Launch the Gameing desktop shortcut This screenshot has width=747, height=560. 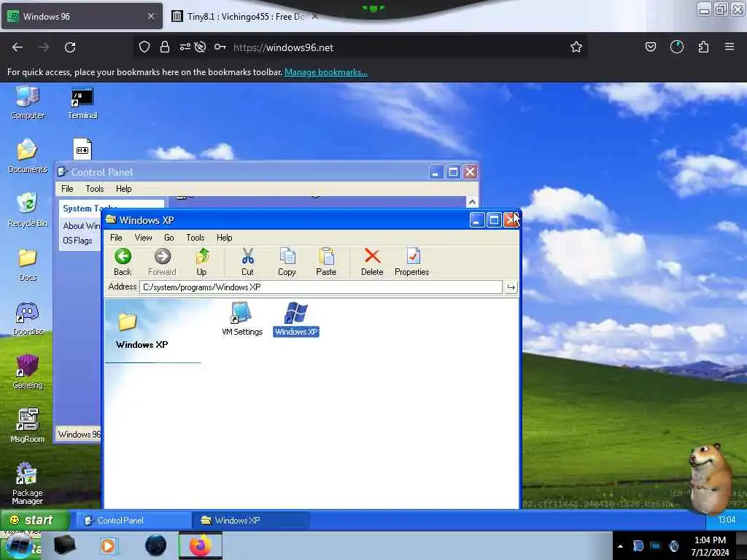(x=28, y=373)
